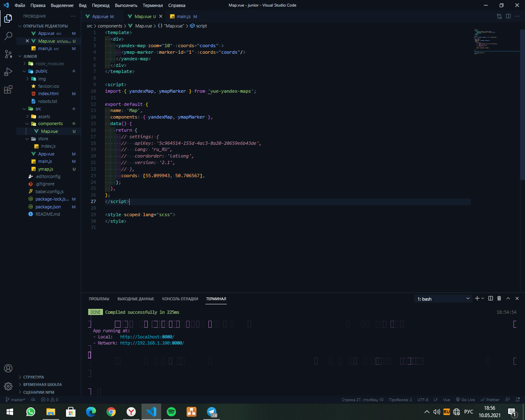525x420 pixels.
Task: Open Telegram from the taskbar
Action: 212,412
